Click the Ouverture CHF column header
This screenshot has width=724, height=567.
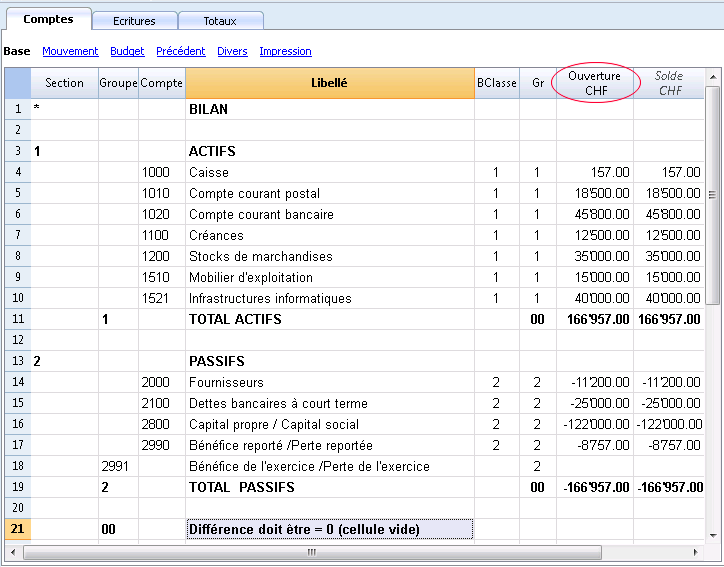click(595, 83)
